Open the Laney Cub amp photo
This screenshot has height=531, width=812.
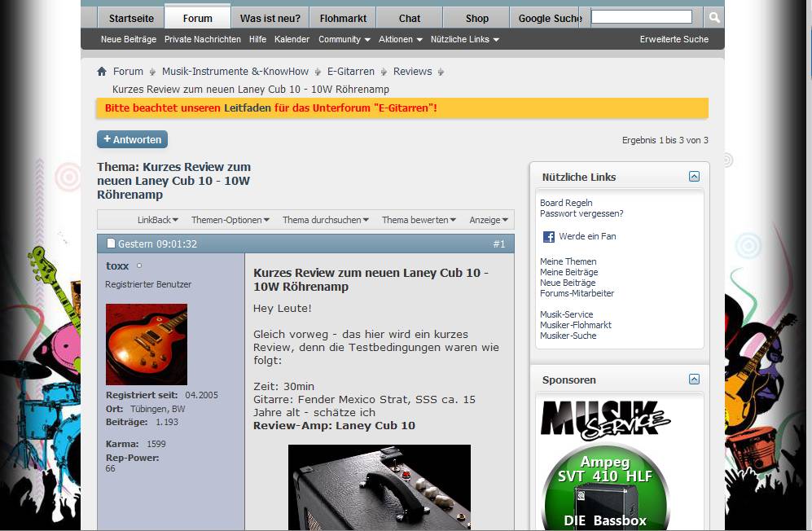click(380, 487)
